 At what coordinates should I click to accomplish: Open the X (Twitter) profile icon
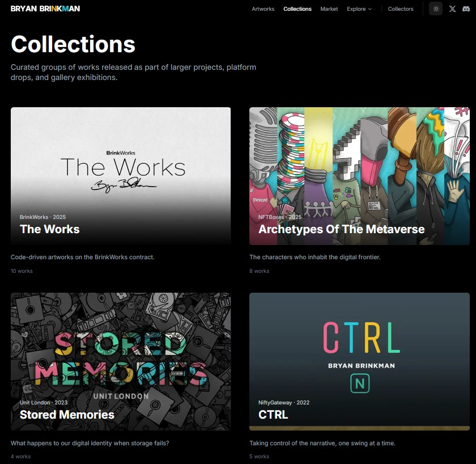tap(452, 9)
